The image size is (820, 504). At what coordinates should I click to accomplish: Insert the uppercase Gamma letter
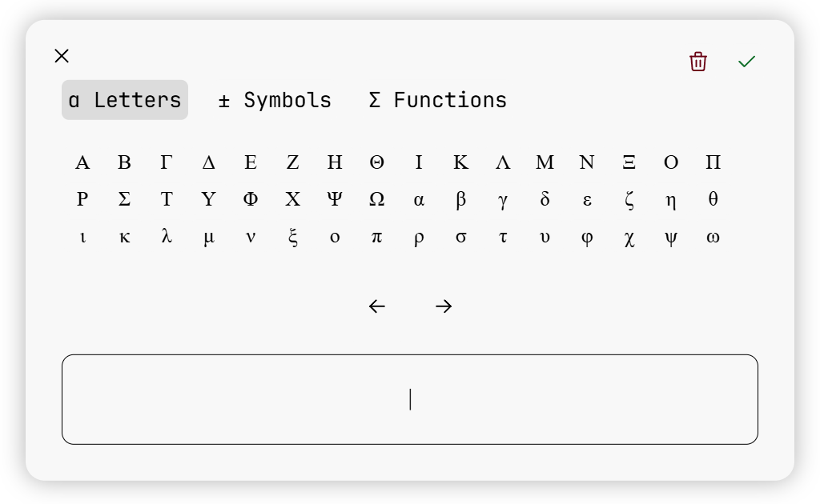coord(167,162)
